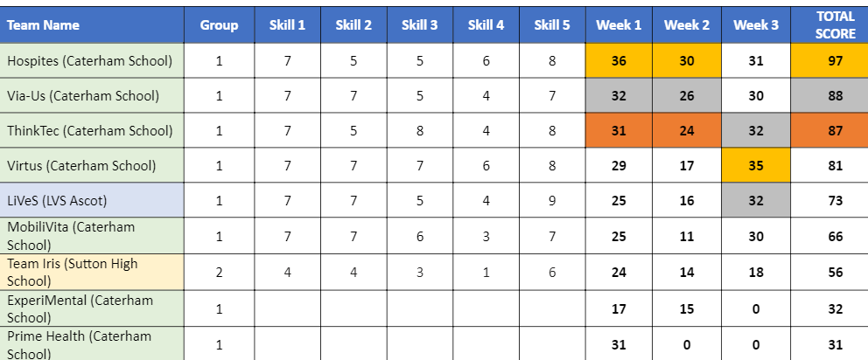This screenshot has width=868, height=360.
Task: Click the Group column header
Action: tap(220, 24)
